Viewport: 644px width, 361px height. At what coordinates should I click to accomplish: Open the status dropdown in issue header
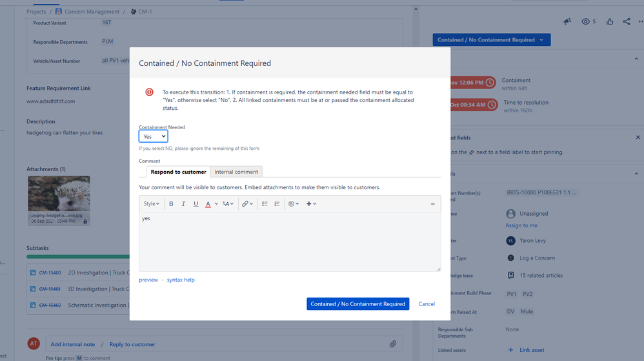491,40
